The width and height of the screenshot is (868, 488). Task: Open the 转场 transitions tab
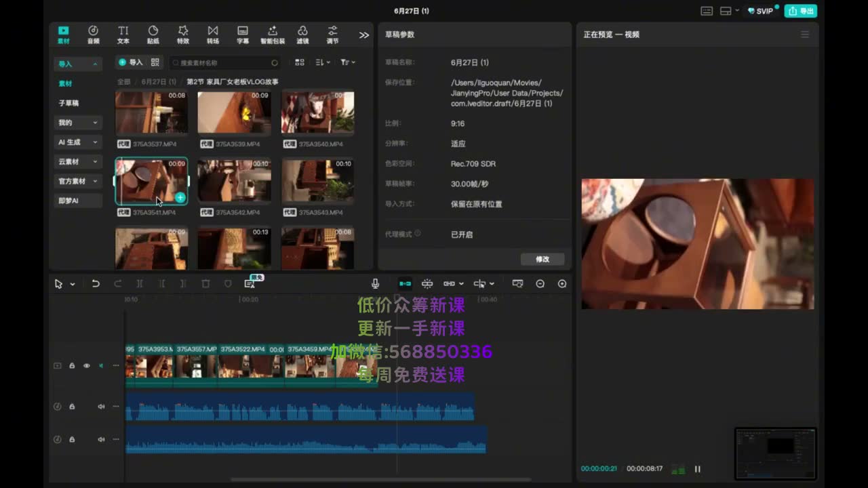click(213, 35)
